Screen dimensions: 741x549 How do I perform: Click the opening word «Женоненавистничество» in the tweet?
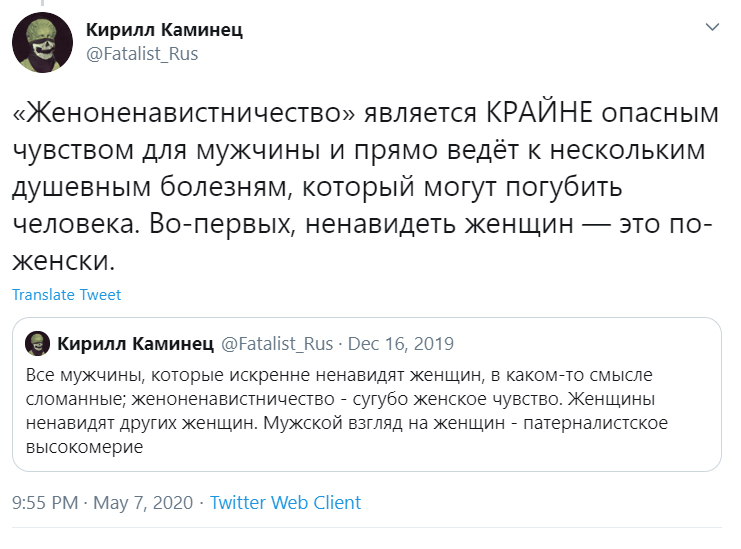[184, 112]
